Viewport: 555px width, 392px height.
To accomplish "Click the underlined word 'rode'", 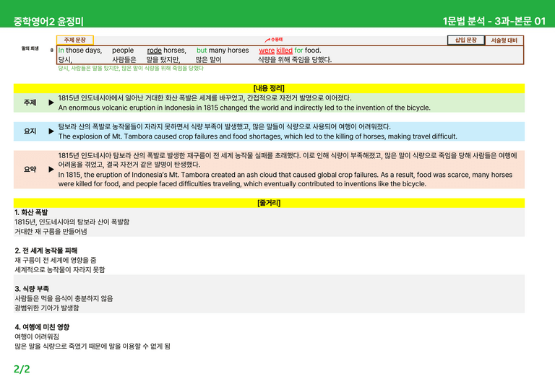I will coord(155,51).
